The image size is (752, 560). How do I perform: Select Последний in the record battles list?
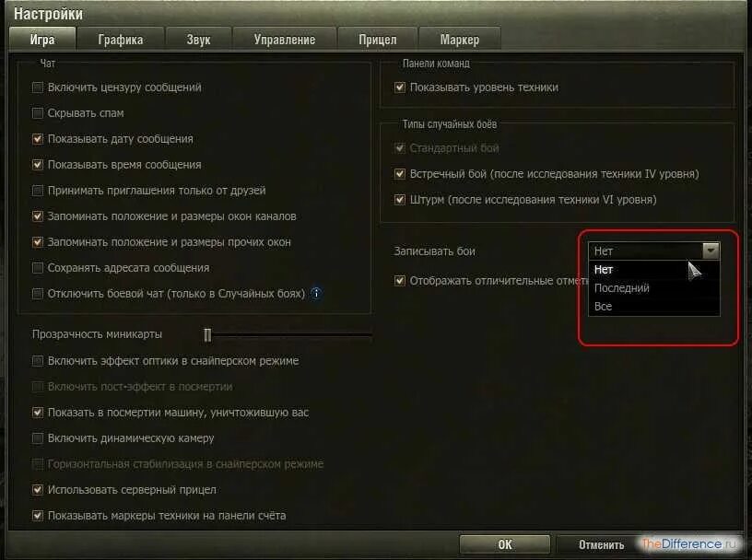[654, 288]
